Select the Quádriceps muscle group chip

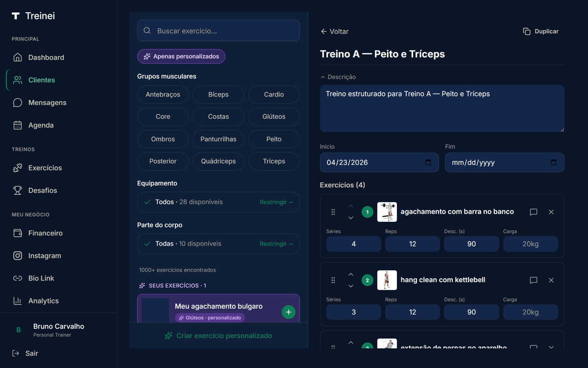[219, 161]
